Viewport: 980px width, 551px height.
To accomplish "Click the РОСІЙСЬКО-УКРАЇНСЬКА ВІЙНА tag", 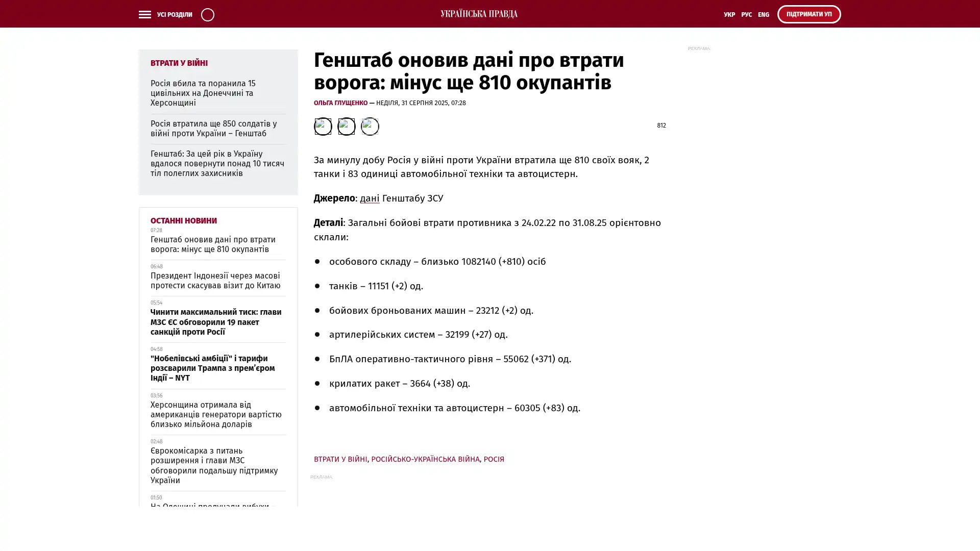I will [425, 459].
